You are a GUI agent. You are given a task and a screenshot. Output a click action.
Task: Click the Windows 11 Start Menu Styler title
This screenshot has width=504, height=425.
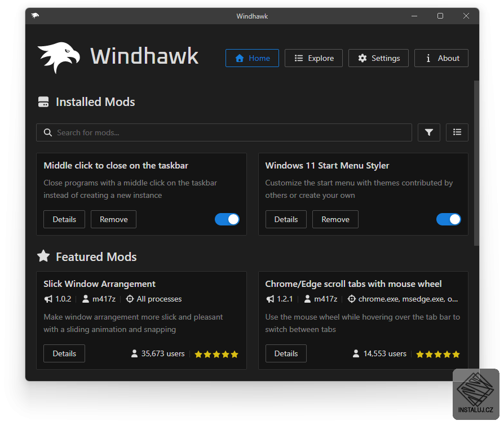pyautogui.click(x=327, y=166)
